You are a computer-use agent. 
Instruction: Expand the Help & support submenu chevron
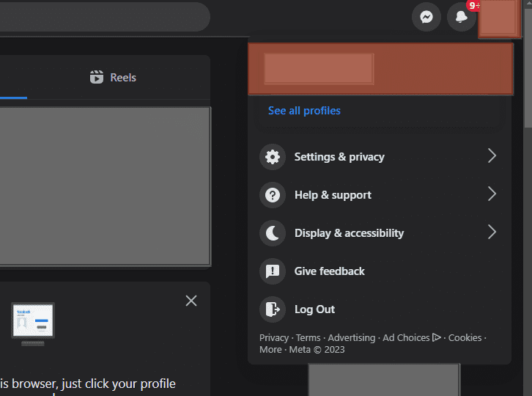coord(492,194)
